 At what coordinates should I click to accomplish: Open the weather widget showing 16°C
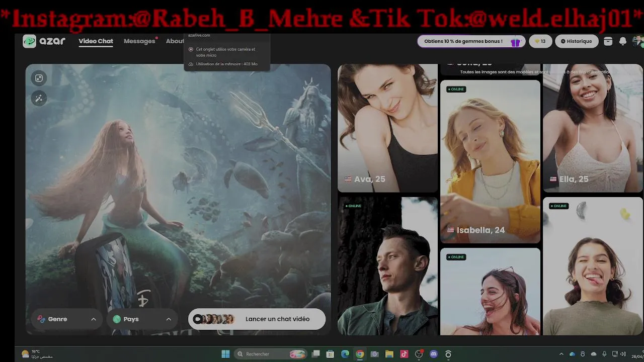pyautogui.click(x=38, y=354)
